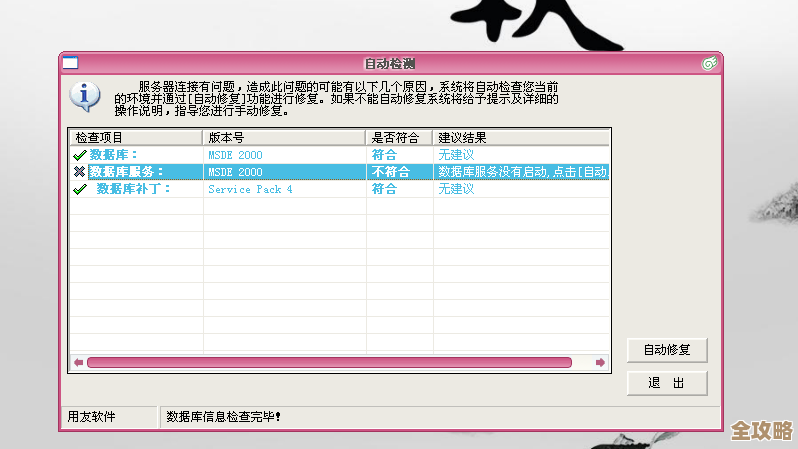The width and height of the screenshot is (798, 449).
Task: Click the 用友软件 status bar panel
Action: pos(91,416)
